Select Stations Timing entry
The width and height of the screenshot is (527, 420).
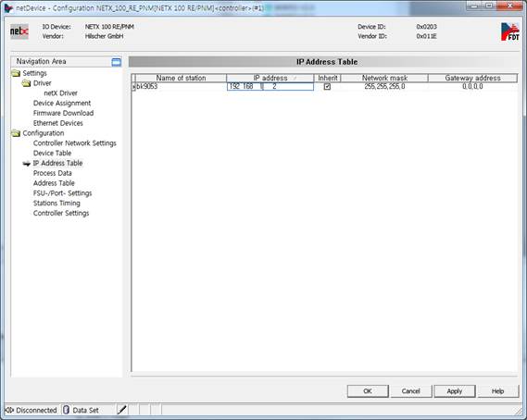tap(56, 204)
